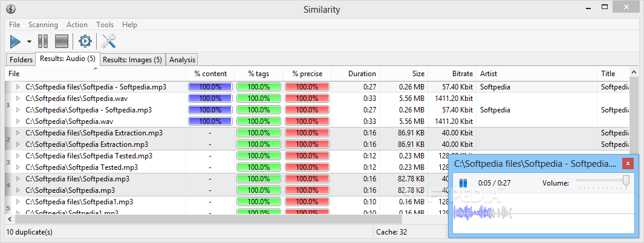Expand C:\Softpedia\Softpedia - Softpedia.mp3 row
This screenshot has width=644, height=243.
pyautogui.click(x=18, y=110)
